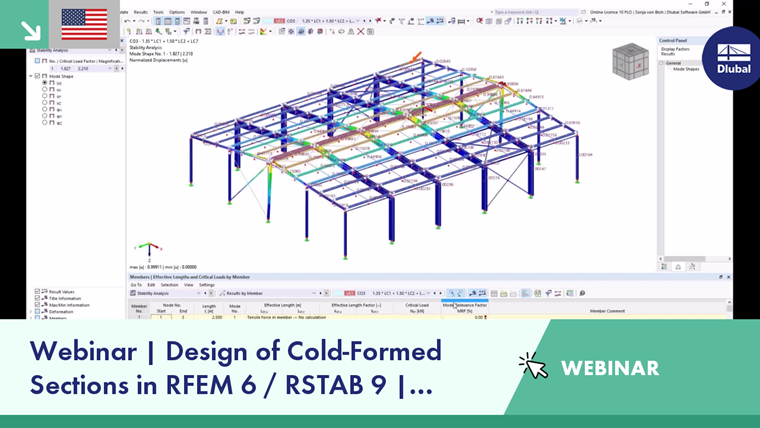Viewport: 760px width, 428px height.
Task: Open the Help menu
Action: click(x=239, y=12)
